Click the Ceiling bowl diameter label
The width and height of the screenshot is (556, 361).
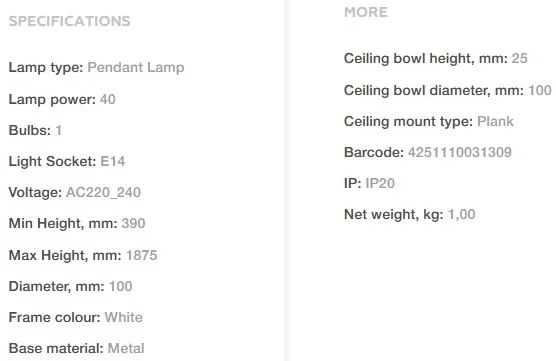click(x=434, y=90)
